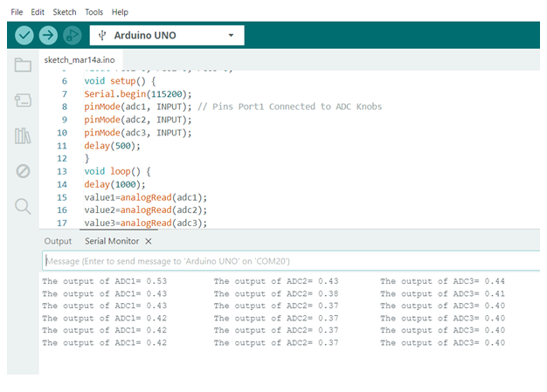The height and width of the screenshot is (392, 547).
Task: Open the Library Manager books icon
Action: [23, 135]
